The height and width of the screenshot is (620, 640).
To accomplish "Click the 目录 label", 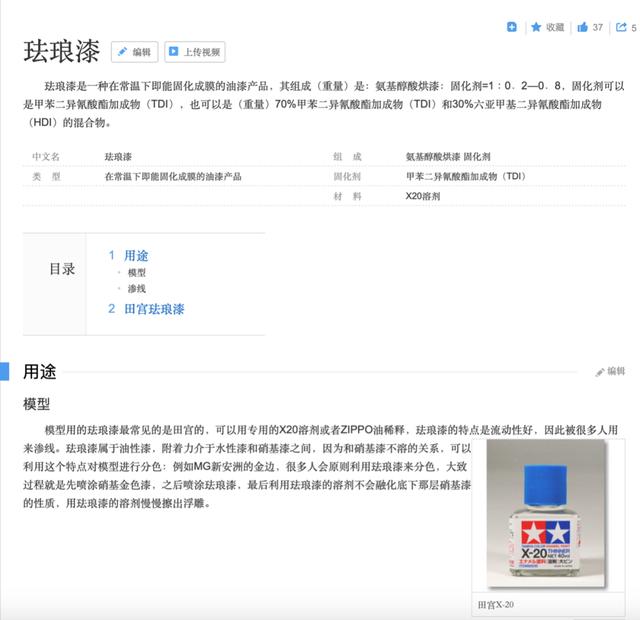I will pos(62,269).
